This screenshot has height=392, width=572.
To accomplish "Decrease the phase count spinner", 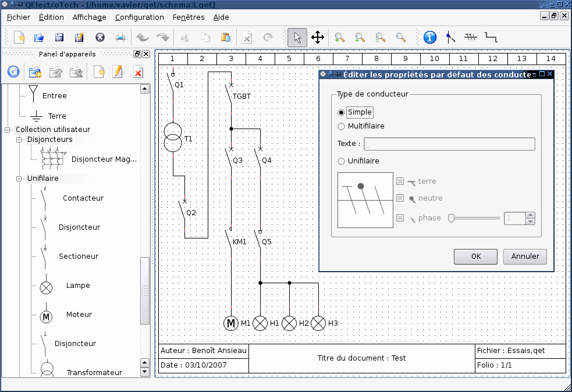I will coord(531,222).
